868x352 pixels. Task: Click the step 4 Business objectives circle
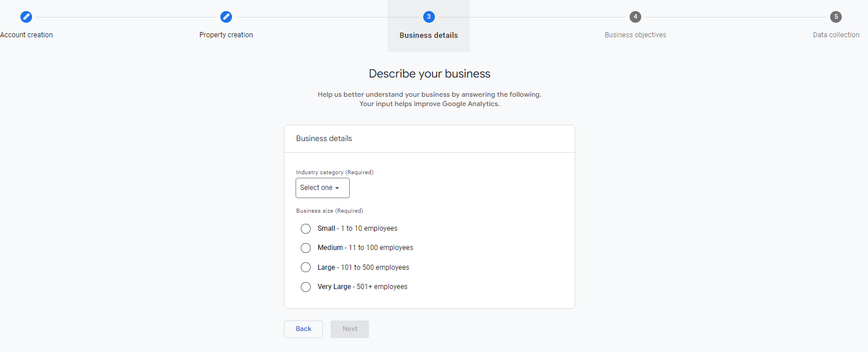pos(635,17)
